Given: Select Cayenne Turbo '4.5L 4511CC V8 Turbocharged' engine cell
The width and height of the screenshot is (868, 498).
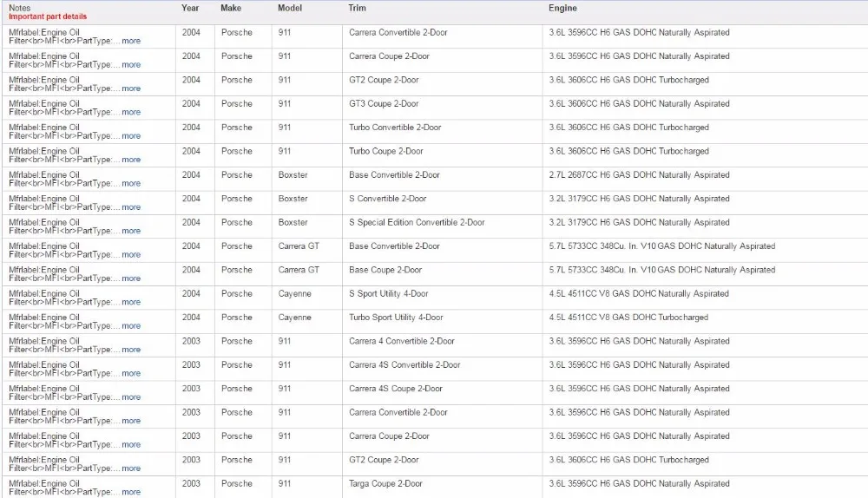Looking at the screenshot, I should [x=628, y=318].
